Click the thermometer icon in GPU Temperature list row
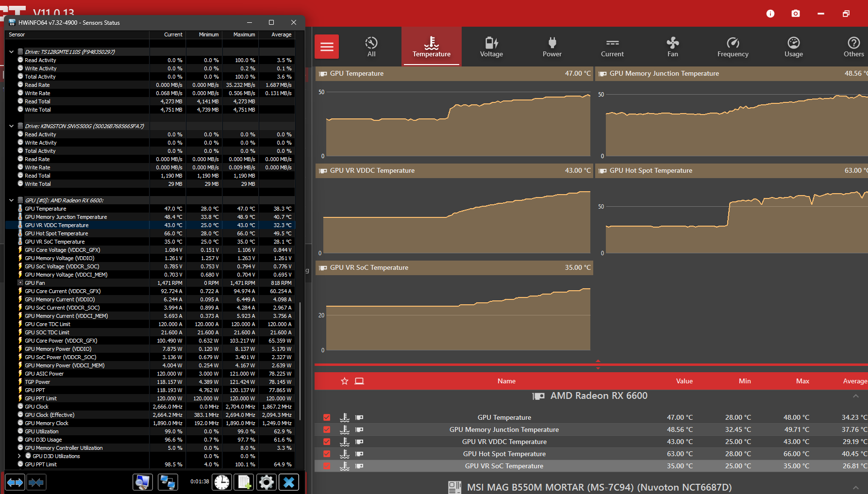The height and width of the screenshot is (494, 868). pyautogui.click(x=345, y=417)
